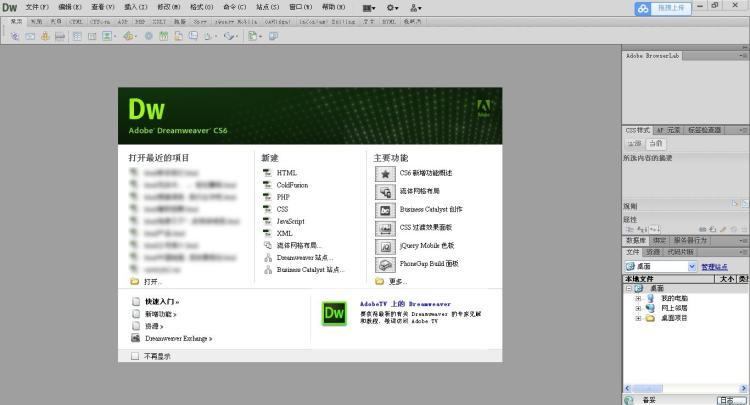
Task: Open the Dreamweaver Exchange link
Action: [178, 339]
